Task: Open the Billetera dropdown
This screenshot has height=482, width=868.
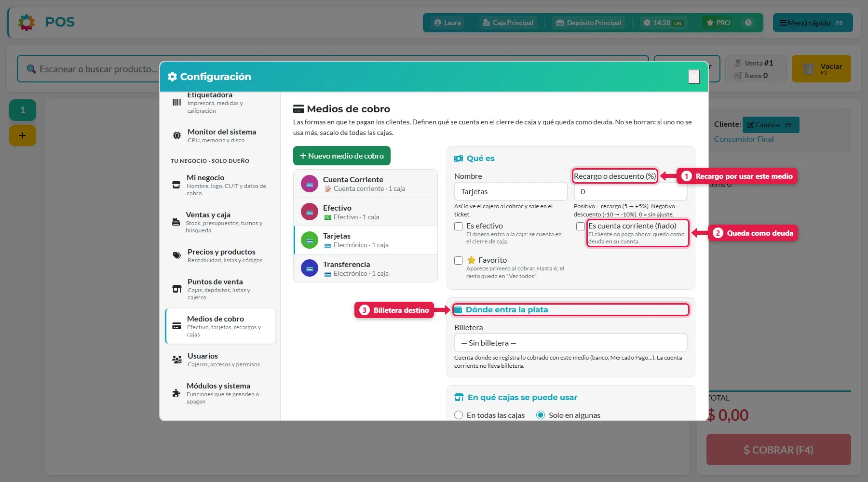Action: coord(570,343)
